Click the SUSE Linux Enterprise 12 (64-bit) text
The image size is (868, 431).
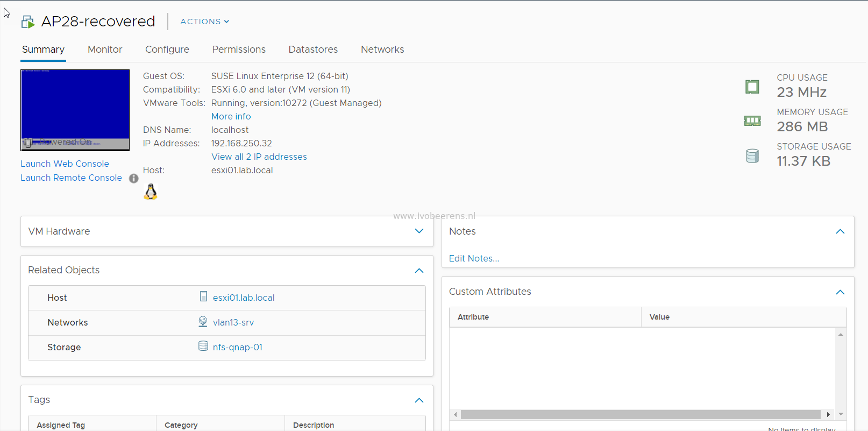coord(280,76)
